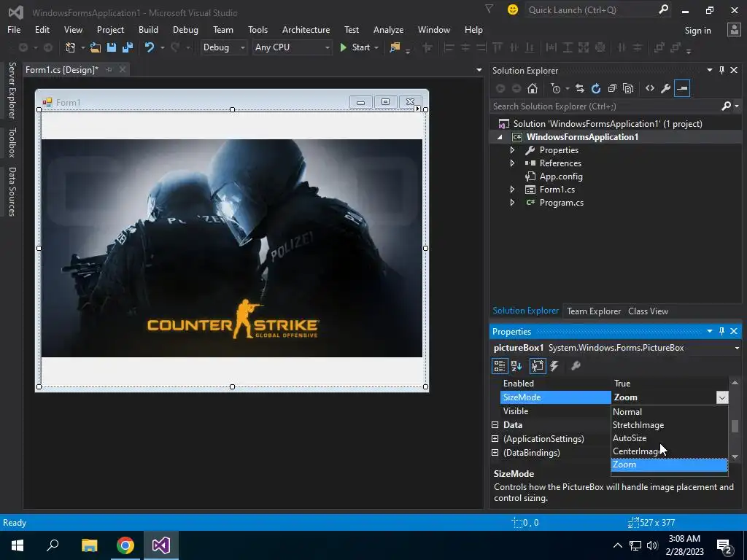
Task: Pin the Solution Explorer panel
Action: click(721, 70)
